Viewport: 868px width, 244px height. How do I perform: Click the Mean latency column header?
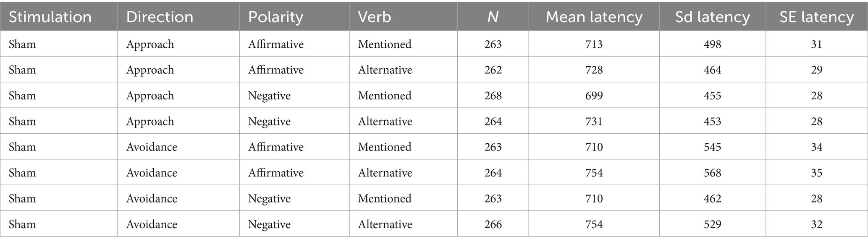[x=594, y=17]
